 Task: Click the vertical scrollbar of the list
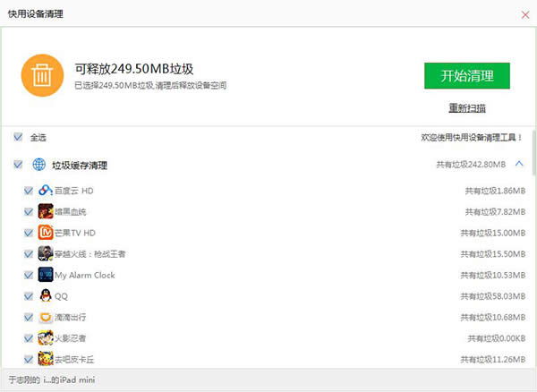(534, 153)
